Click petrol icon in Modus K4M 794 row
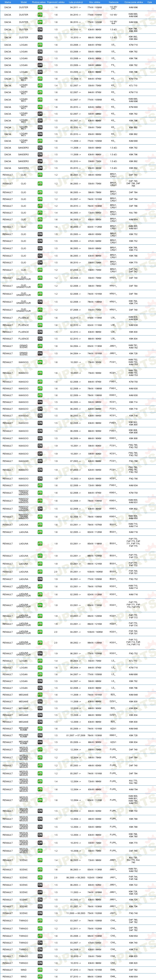This screenshot has height=980, width=156. coord(40,789)
